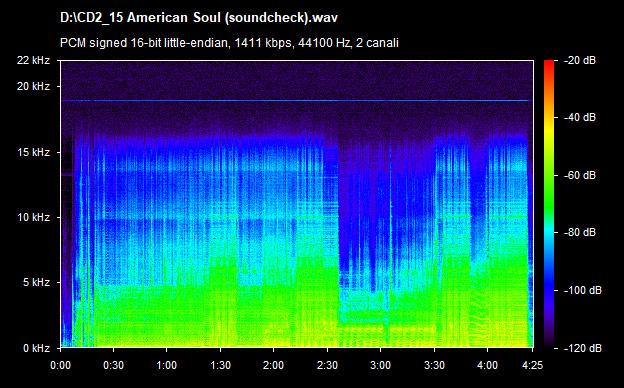Click the -60 dB green level on color scale
The width and height of the screenshot is (624, 388).
coord(549,175)
